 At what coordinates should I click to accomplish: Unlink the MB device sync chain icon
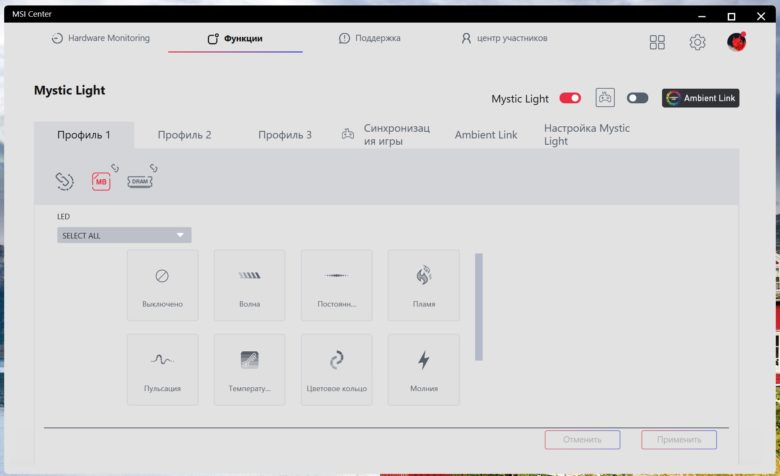click(x=115, y=168)
